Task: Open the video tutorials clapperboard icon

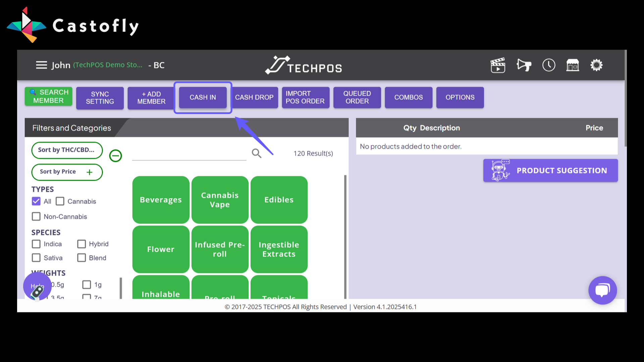Action: coord(498,65)
